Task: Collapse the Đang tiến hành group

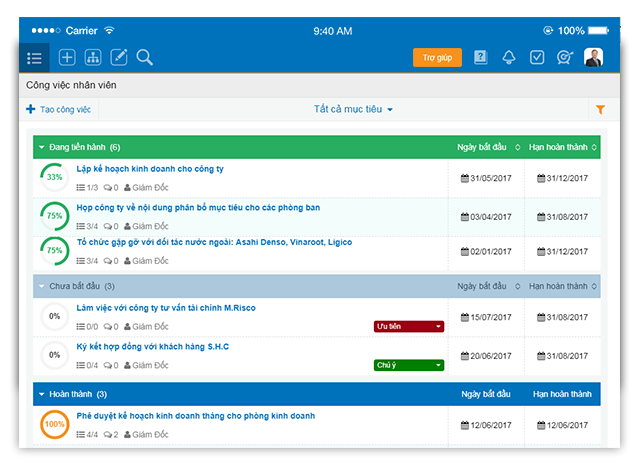Action: pyautogui.click(x=42, y=147)
